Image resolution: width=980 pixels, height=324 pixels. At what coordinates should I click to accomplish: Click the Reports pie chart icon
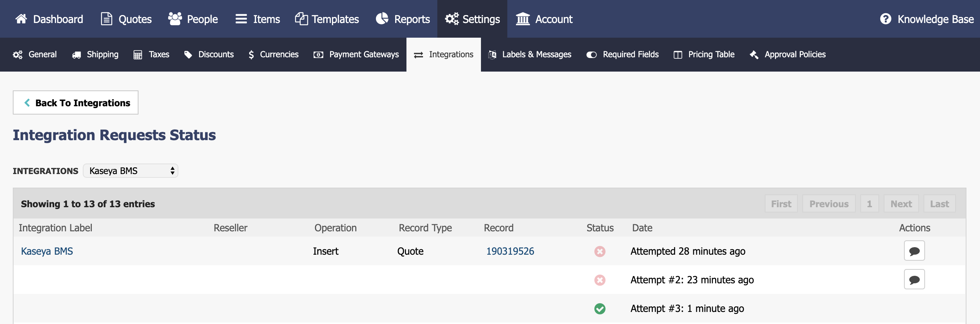click(x=382, y=19)
